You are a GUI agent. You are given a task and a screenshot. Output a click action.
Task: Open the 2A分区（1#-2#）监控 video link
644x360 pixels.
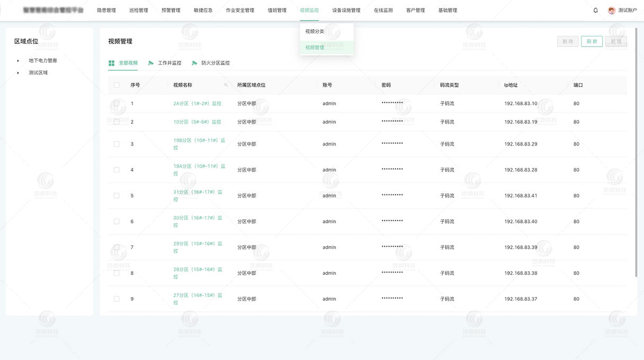click(x=198, y=103)
